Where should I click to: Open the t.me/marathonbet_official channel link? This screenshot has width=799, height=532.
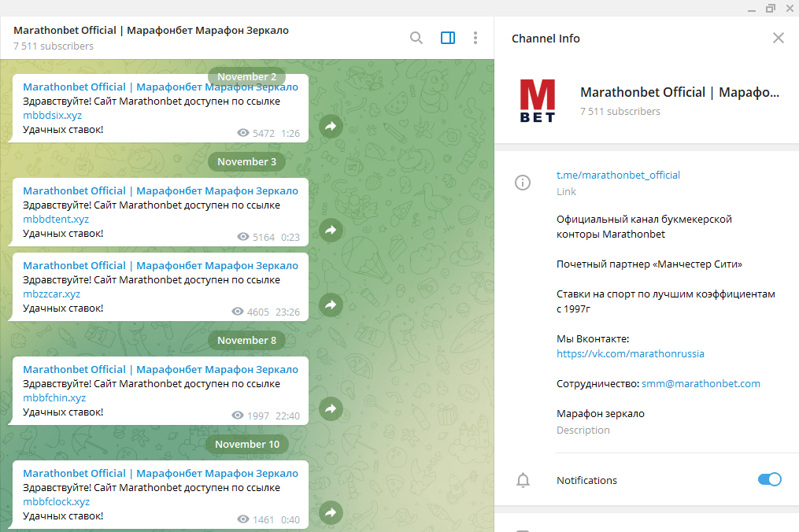pyautogui.click(x=618, y=175)
